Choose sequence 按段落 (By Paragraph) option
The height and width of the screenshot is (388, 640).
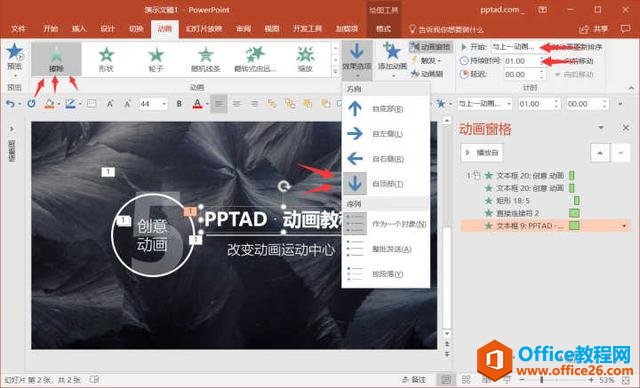[x=386, y=274]
